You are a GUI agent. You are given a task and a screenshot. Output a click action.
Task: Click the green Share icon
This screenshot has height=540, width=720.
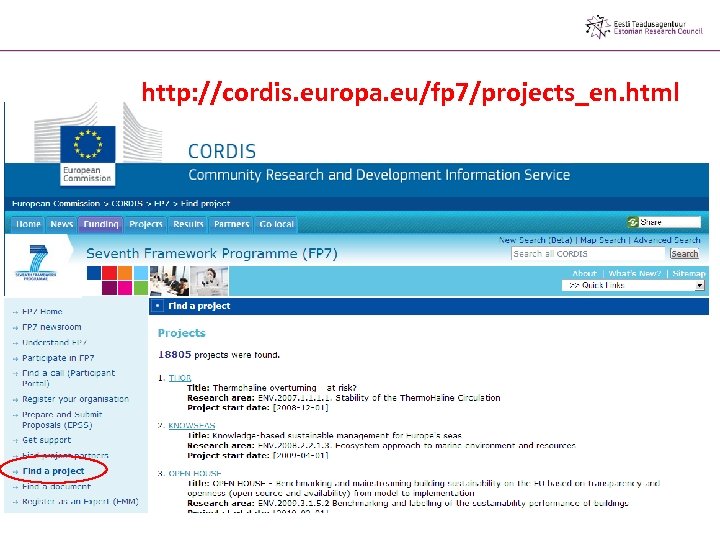coord(633,222)
